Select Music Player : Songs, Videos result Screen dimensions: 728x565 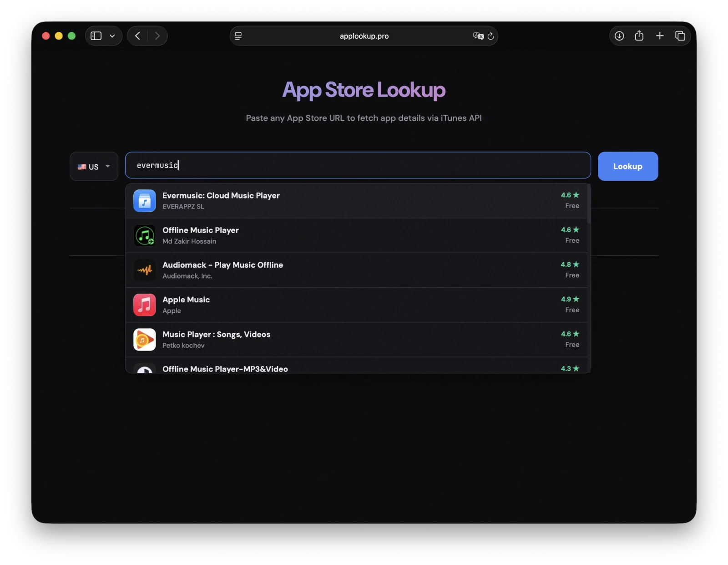356,340
